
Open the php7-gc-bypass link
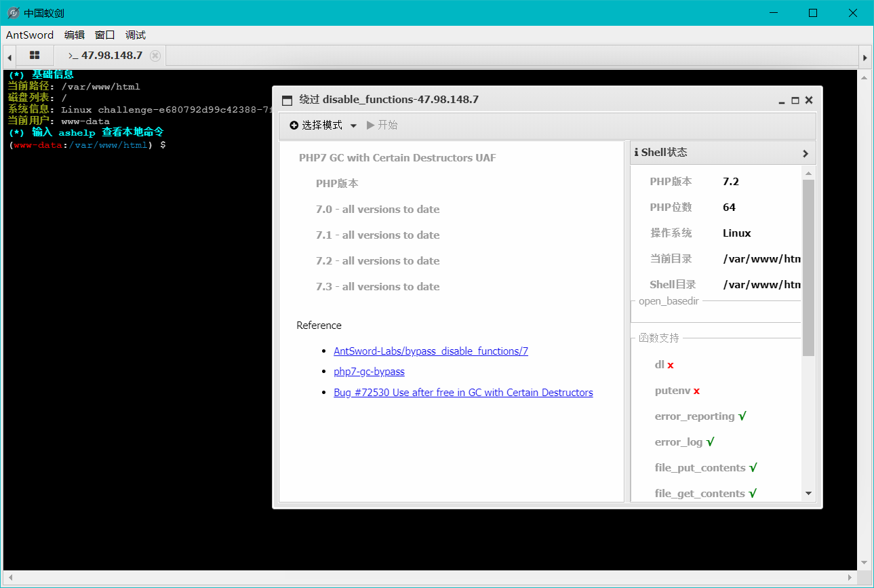pyautogui.click(x=369, y=372)
